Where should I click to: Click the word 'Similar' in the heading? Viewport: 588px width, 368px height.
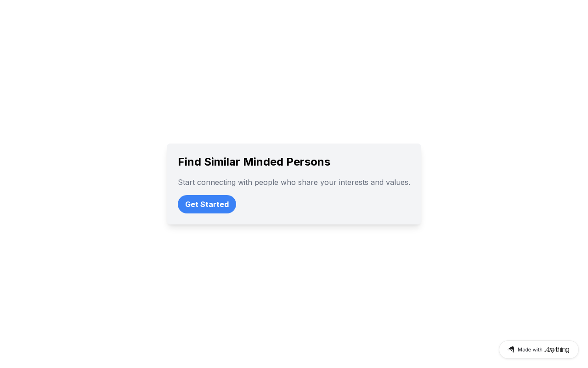click(x=222, y=162)
